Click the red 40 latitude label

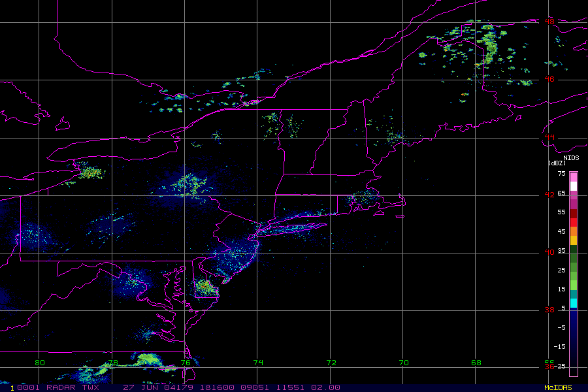pyautogui.click(x=549, y=252)
